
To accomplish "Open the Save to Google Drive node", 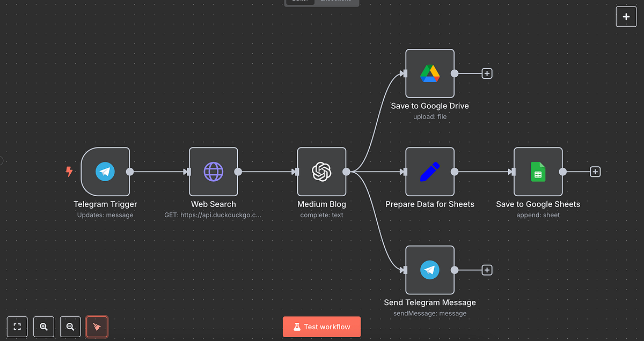I will click(430, 73).
